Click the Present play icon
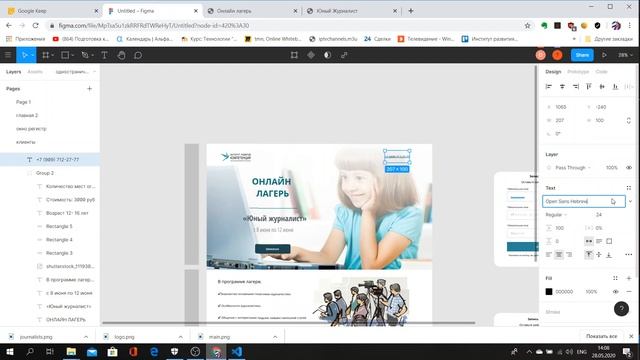The width and height of the screenshot is (640, 360). [x=604, y=55]
